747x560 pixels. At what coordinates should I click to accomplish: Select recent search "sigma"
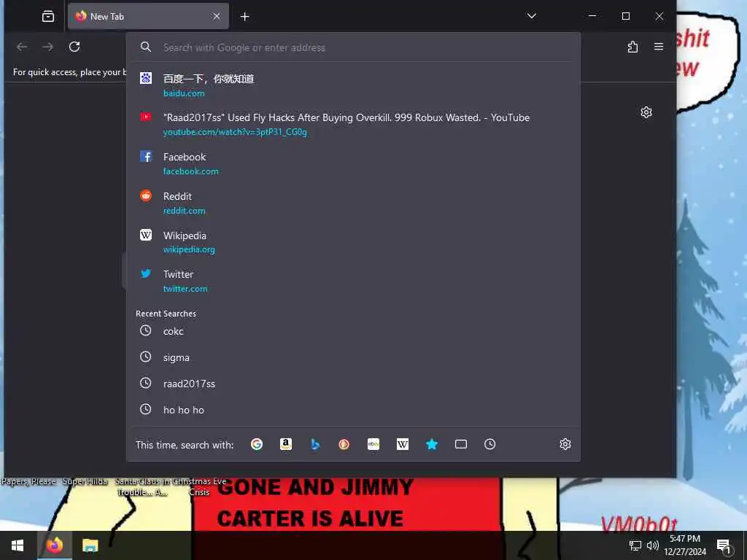pyautogui.click(x=353, y=357)
